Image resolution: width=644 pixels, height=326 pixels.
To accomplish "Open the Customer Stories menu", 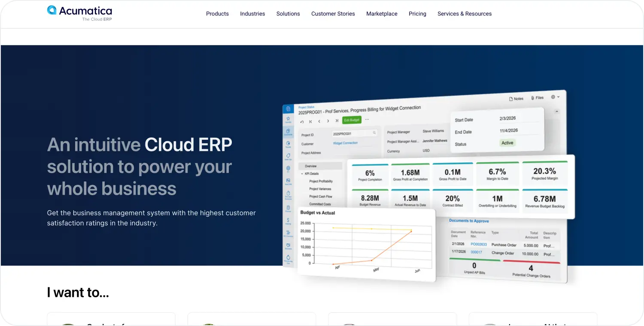I will pyautogui.click(x=333, y=14).
